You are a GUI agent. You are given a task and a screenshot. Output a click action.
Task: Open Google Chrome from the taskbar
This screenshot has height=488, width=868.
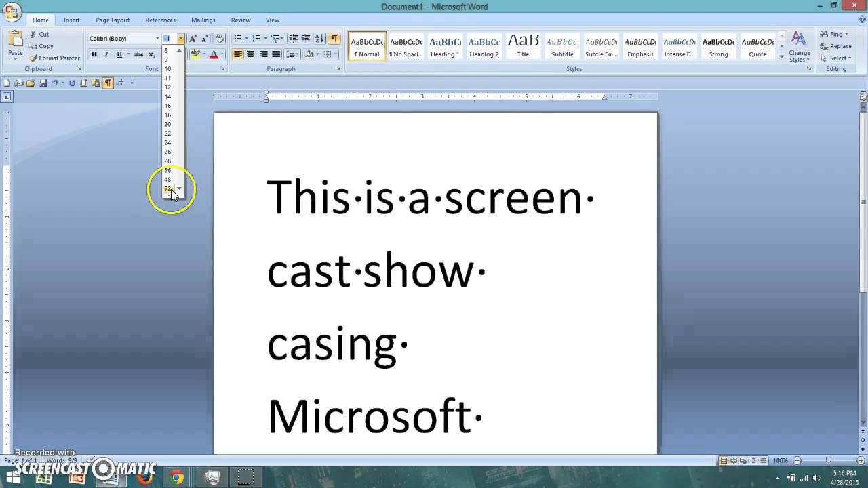click(x=177, y=478)
